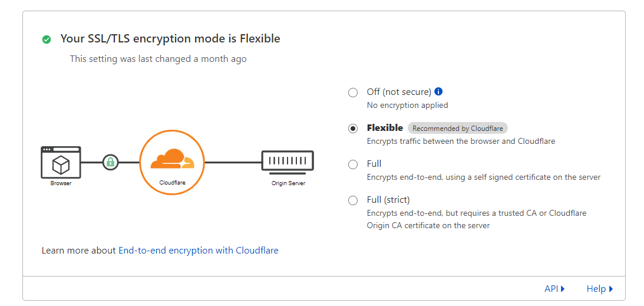Expand the Help section
The image size is (644, 306).
pos(600,289)
